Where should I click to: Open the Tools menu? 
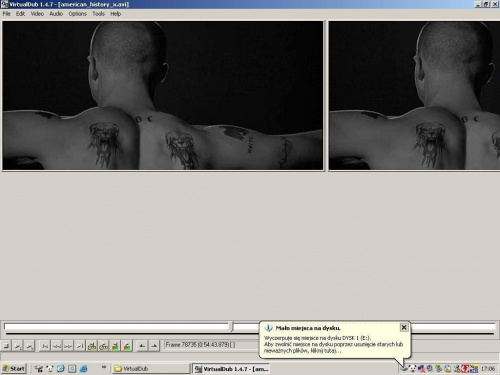(98, 14)
